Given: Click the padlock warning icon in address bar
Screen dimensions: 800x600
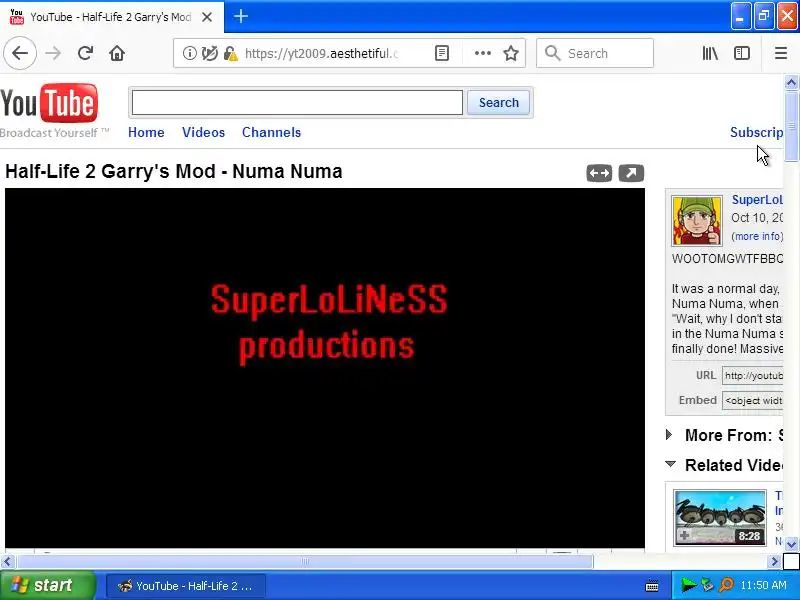Looking at the screenshot, I should click(231, 53).
